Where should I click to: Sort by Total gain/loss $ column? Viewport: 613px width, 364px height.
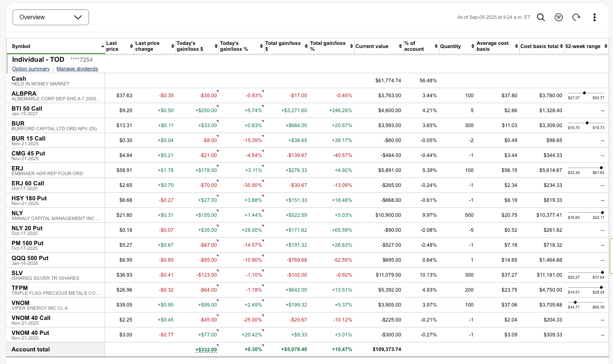point(287,46)
